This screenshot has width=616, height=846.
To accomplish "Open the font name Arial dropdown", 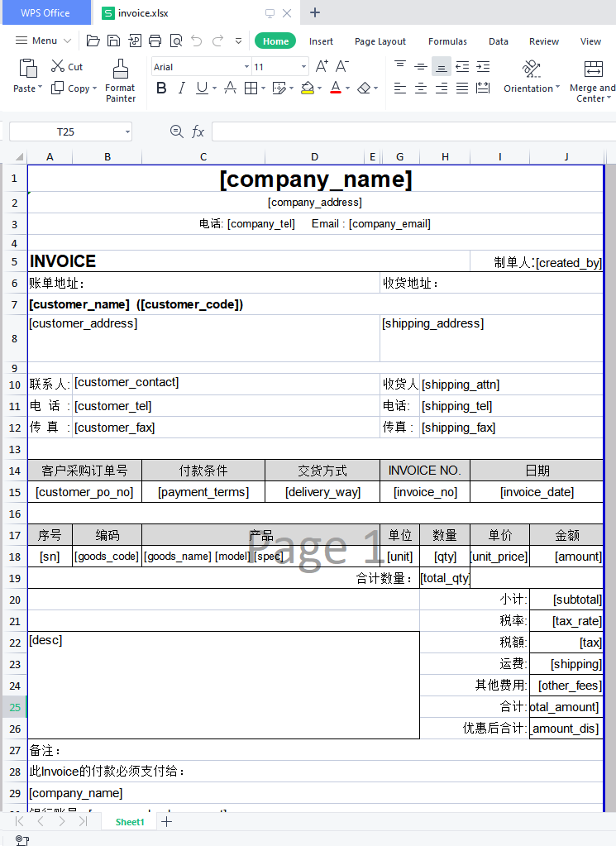I will (246, 67).
